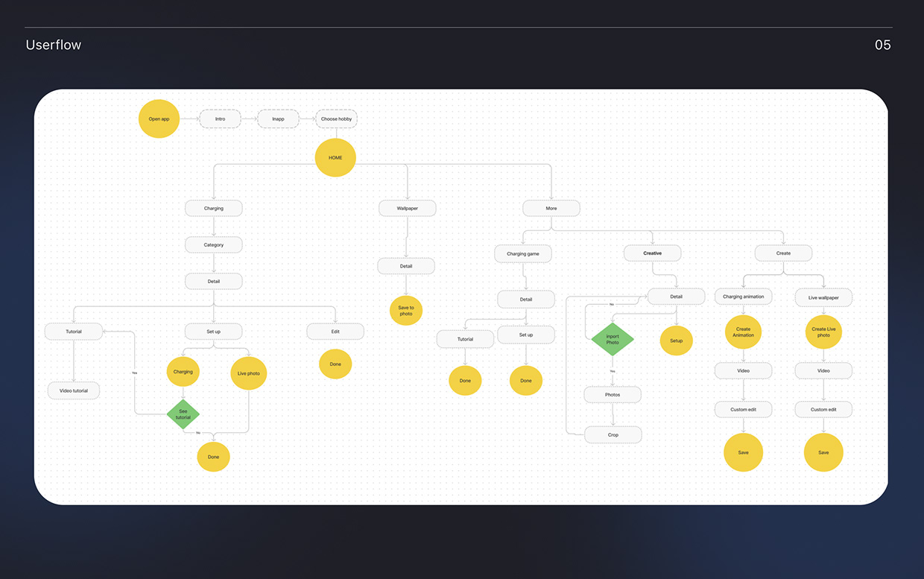Screen dimensions: 924x579
Task: Click the green inport Photo decision diamond
Action: coord(613,339)
